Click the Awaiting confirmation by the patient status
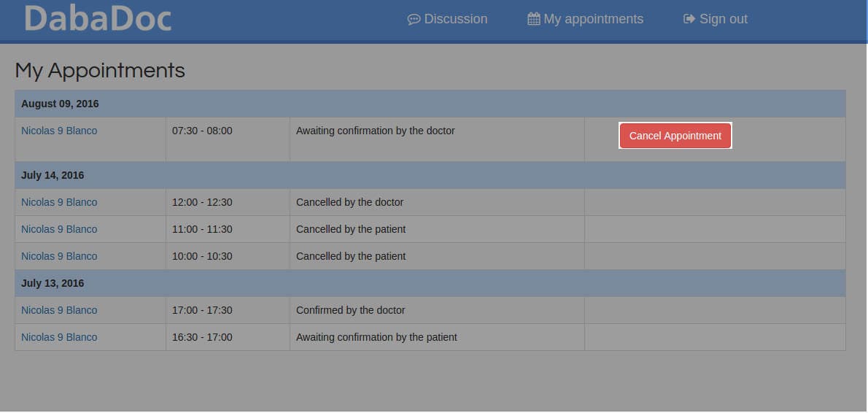Screen dimensions: 868x413 coord(376,337)
